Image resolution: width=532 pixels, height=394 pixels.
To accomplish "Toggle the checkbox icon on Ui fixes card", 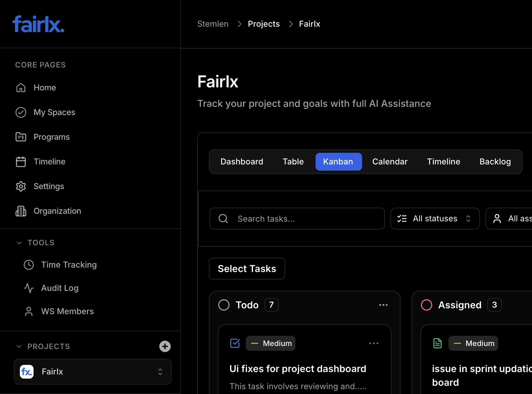I will pyautogui.click(x=235, y=343).
